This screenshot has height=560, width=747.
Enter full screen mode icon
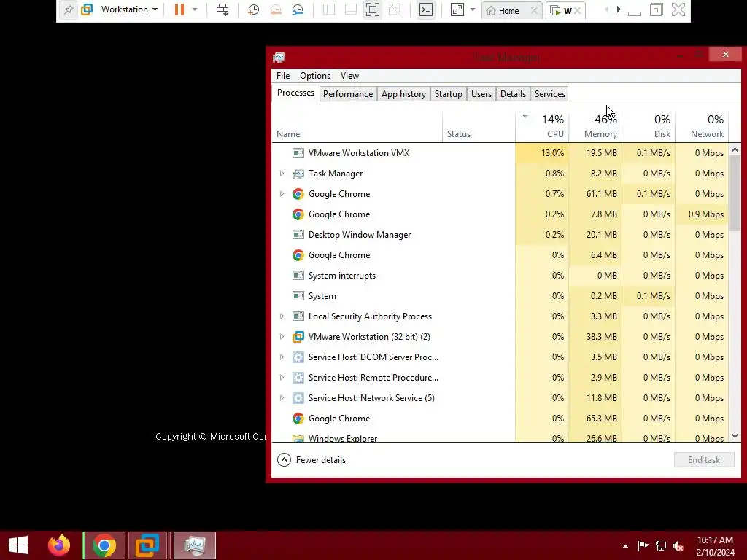pyautogui.click(x=373, y=9)
